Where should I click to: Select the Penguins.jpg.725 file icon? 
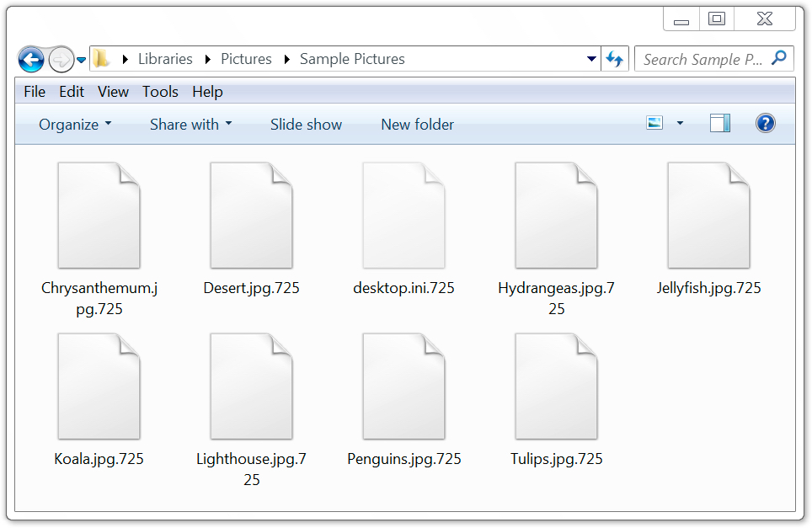coord(404,387)
